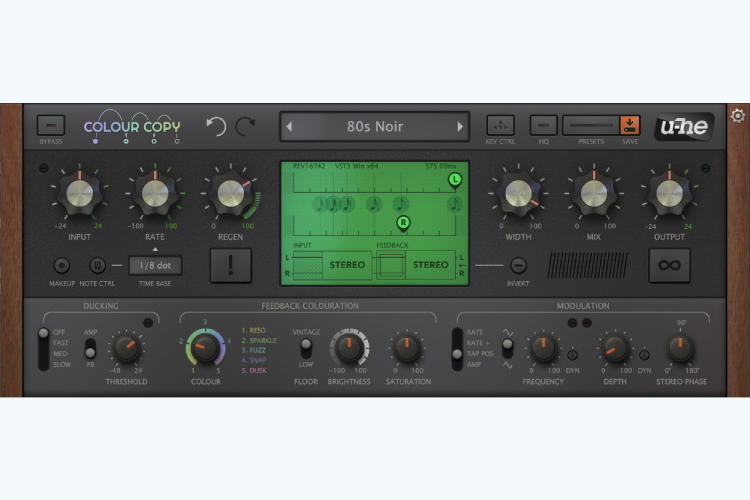Click the Stereo Phase knob
Image resolution: width=750 pixels, height=500 pixels.
tap(680, 348)
